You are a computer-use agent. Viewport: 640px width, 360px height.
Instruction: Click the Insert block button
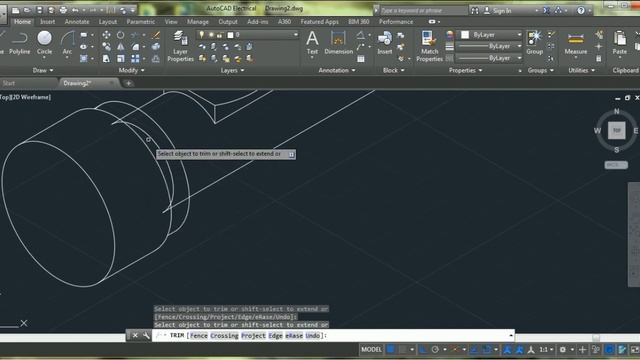[384, 43]
